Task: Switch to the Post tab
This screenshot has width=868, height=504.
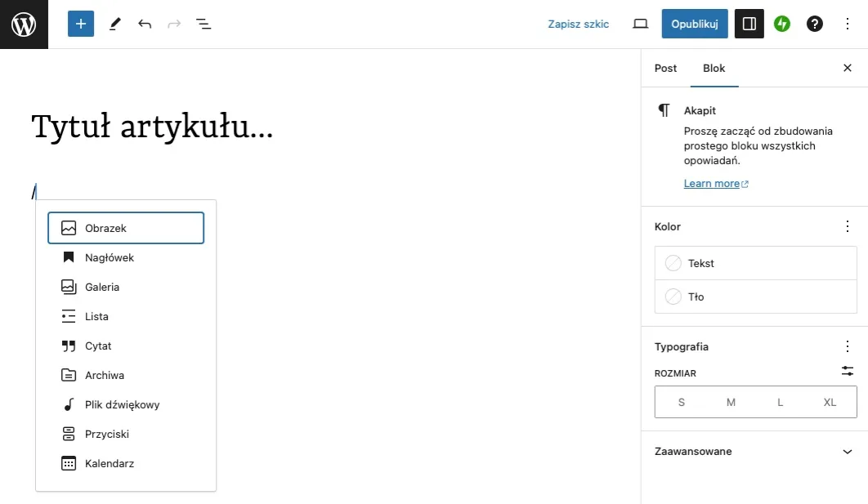Action: click(x=665, y=68)
